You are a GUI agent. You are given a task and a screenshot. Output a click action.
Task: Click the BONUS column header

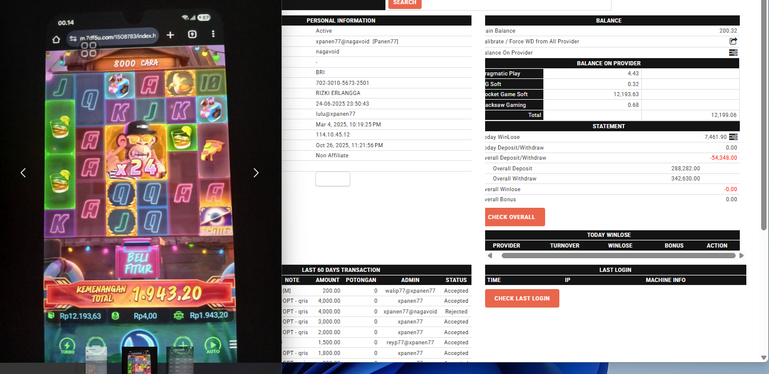[x=674, y=246]
